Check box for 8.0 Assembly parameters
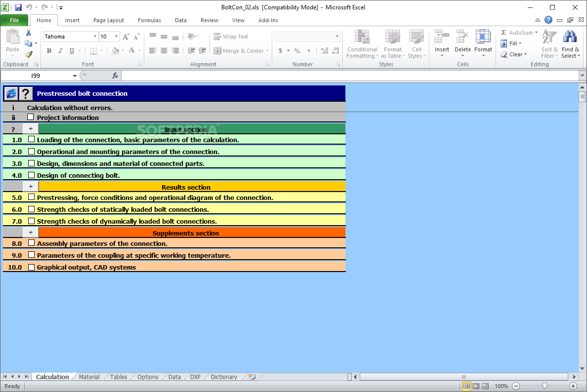This screenshot has height=392, width=587. coord(32,243)
